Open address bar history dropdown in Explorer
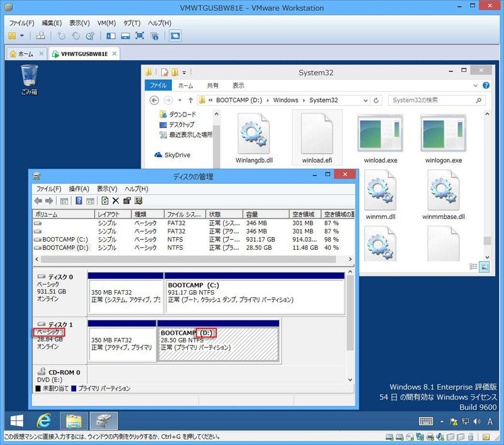504x445 pixels. (x=365, y=101)
